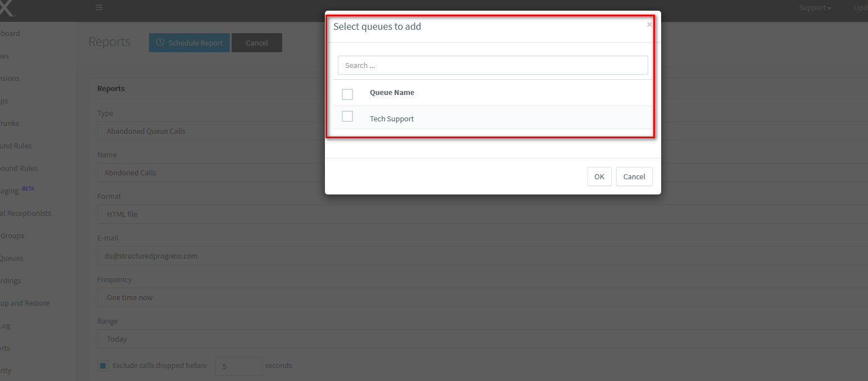The width and height of the screenshot is (868, 381).
Task: Click Cancel in the queues dialog
Action: click(x=634, y=176)
